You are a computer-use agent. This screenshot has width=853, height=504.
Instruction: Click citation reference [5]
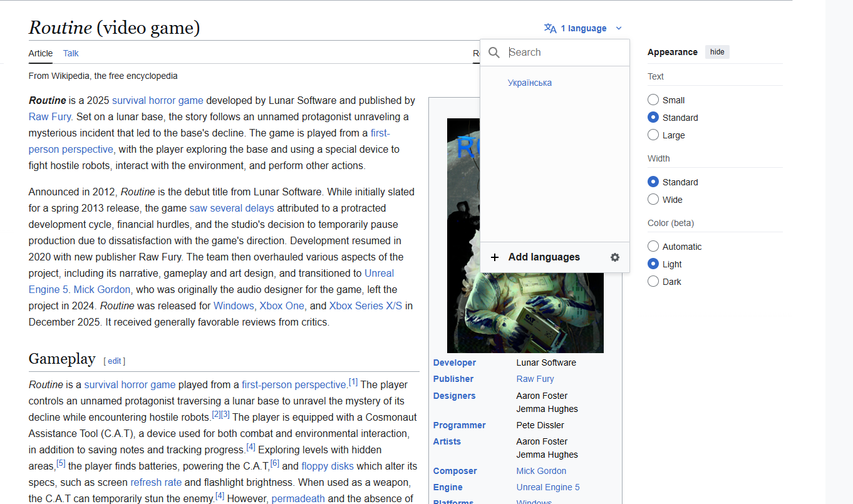(x=61, y=463)
